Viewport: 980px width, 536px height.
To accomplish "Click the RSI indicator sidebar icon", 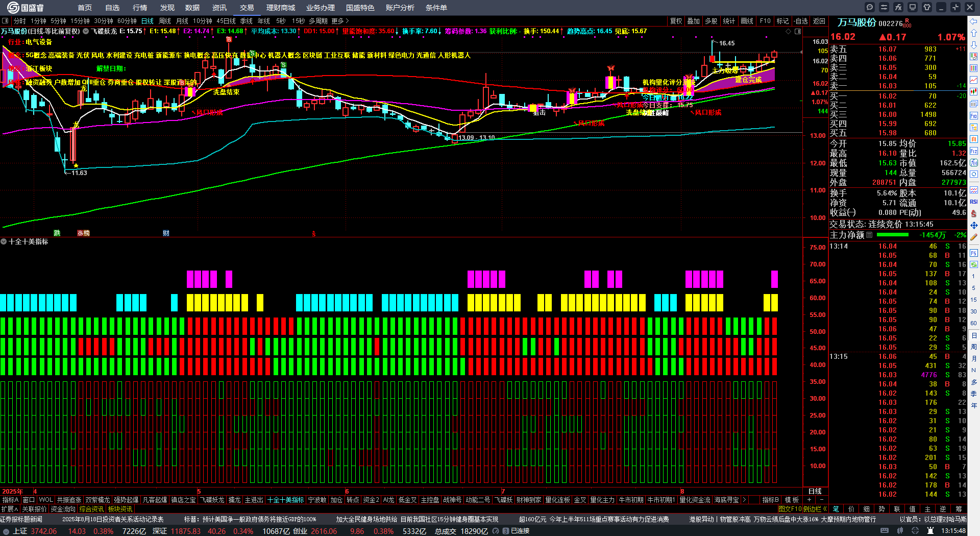I will tap(974, 202).
